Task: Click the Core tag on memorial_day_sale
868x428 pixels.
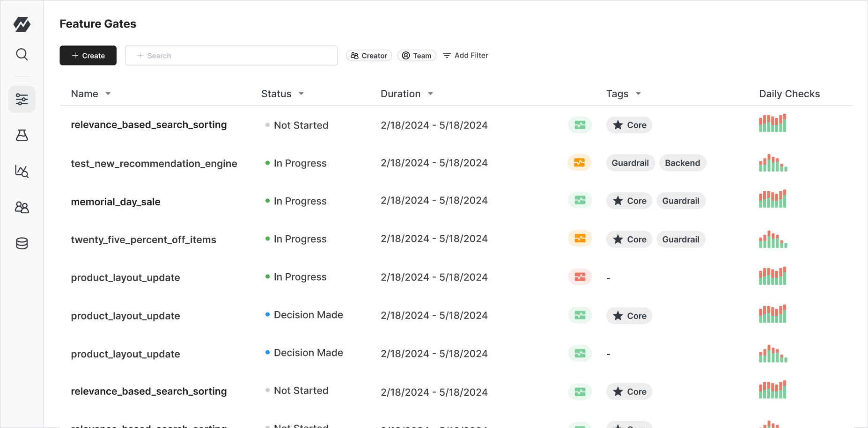Action: pyautogui.click(x=629, y=201)
